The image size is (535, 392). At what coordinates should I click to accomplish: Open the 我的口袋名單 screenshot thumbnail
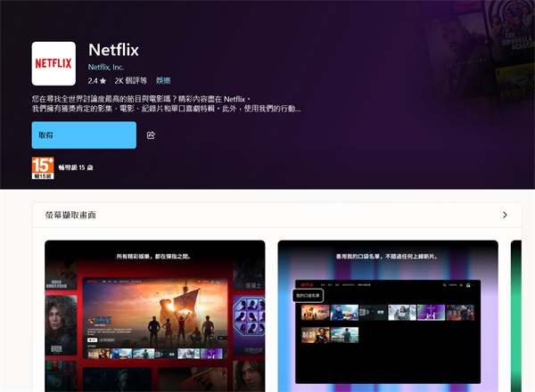pyautogui.click(x=388, y=316)
